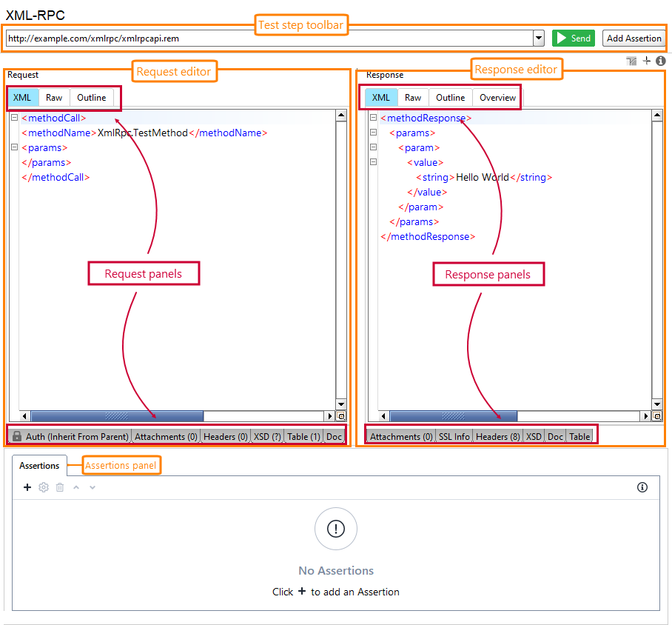Click the Request editor find/zoom corner icon
This screenshot has width=672, height=625.
(341, 415)
